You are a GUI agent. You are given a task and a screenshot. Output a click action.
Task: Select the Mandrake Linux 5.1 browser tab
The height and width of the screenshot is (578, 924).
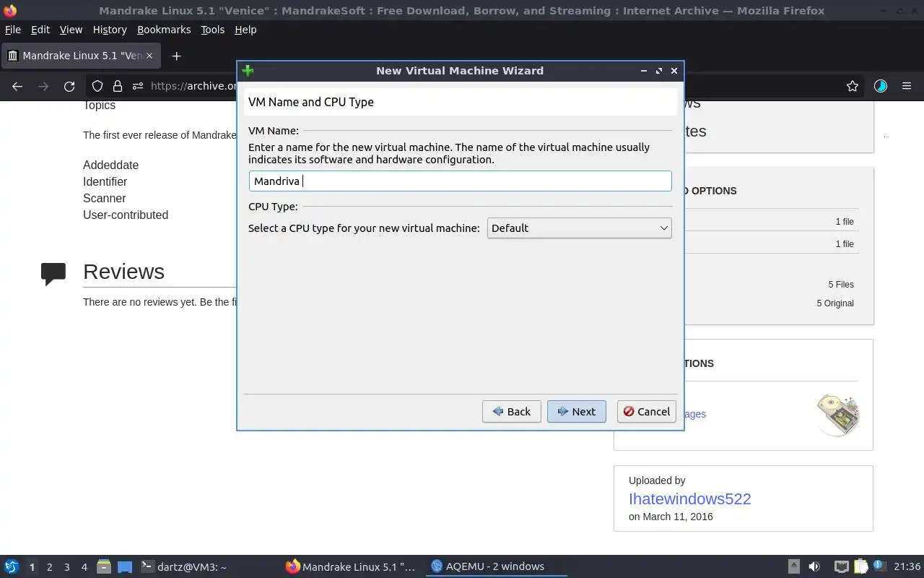[x=81, y=56]
